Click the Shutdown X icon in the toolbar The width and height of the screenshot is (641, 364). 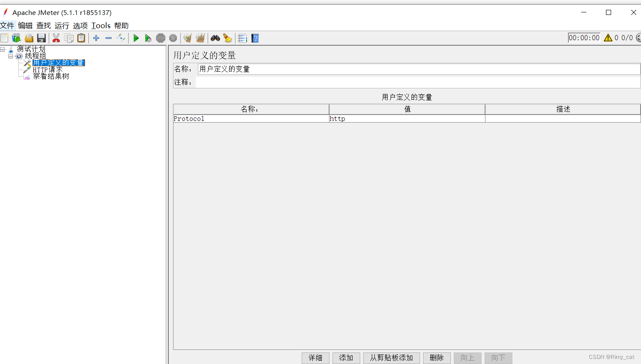click(x=173, y=38)
